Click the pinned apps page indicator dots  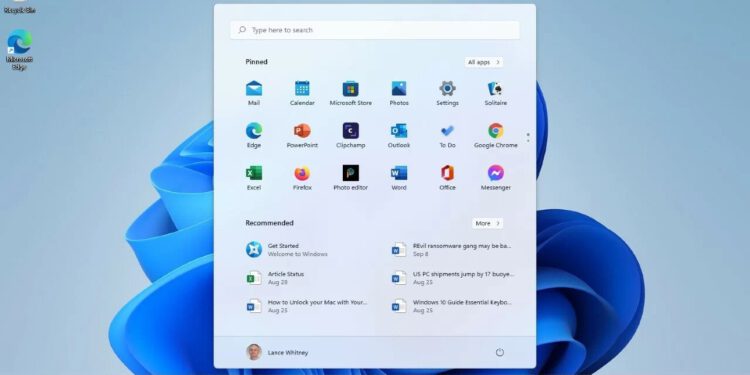click(x=528, y=137)
